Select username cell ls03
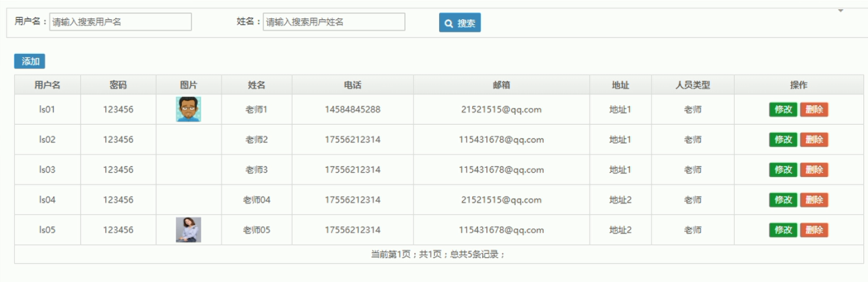Screen dimensions: 868x282 coord(47,169)
